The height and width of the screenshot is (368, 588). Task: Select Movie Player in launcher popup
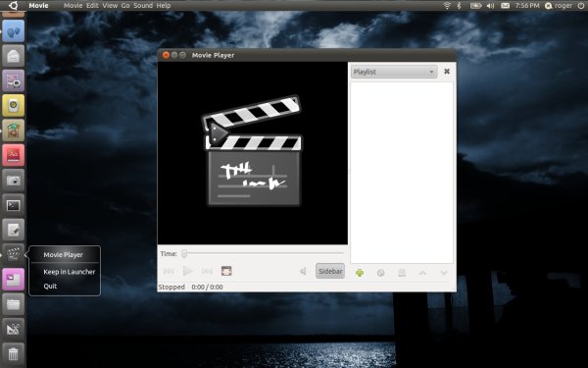63,254
